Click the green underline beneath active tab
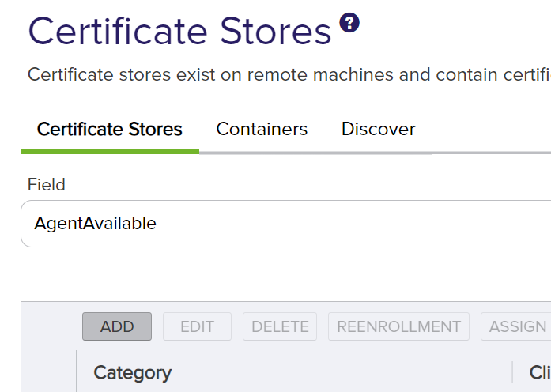Image resolution: width=551 pixels, height=392 pixels. click(110, 150)
